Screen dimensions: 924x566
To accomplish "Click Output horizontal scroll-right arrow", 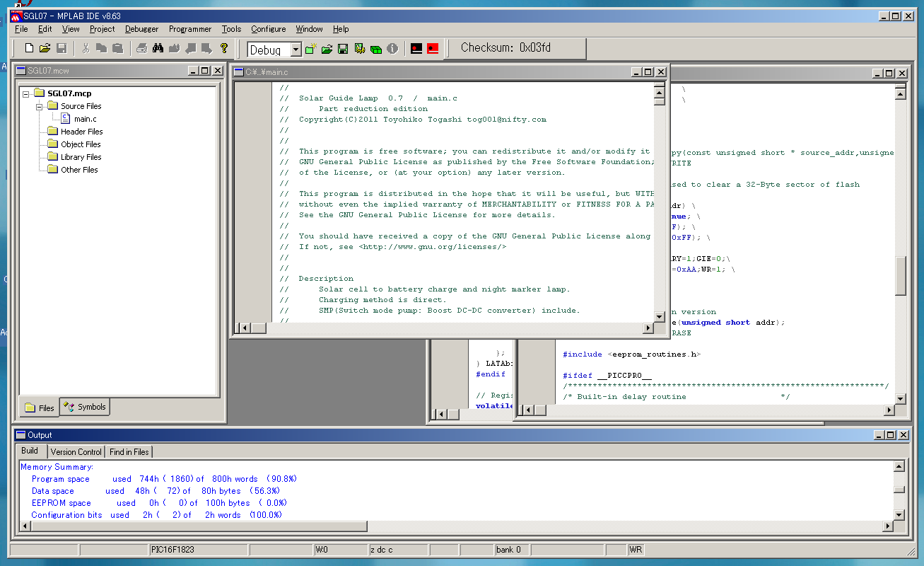I will click(x=887, y=526).
